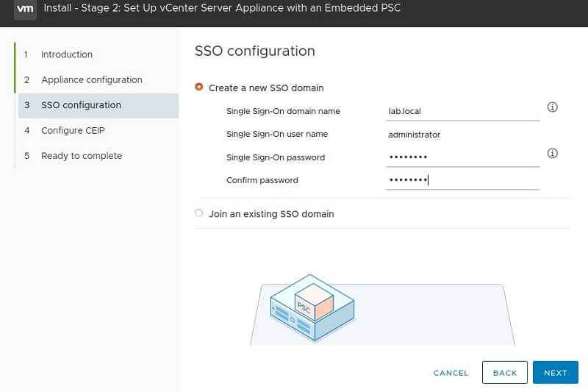Click into the Confirm password field
This screenshot has height=392, width=588.
462,180
